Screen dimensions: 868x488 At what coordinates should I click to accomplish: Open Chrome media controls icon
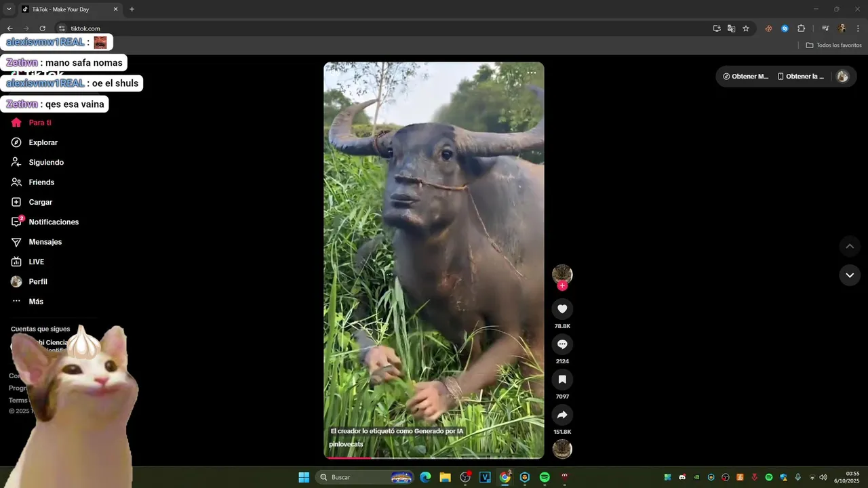[825, 28]
